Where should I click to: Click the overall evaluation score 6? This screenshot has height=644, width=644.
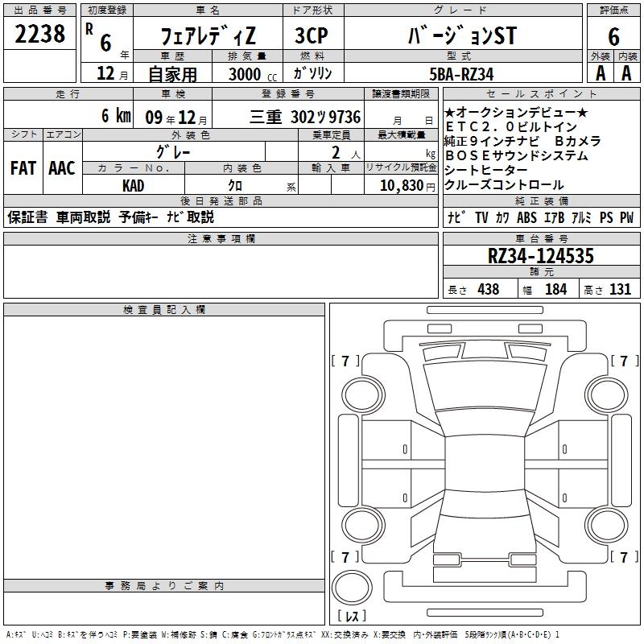point(613,37)
